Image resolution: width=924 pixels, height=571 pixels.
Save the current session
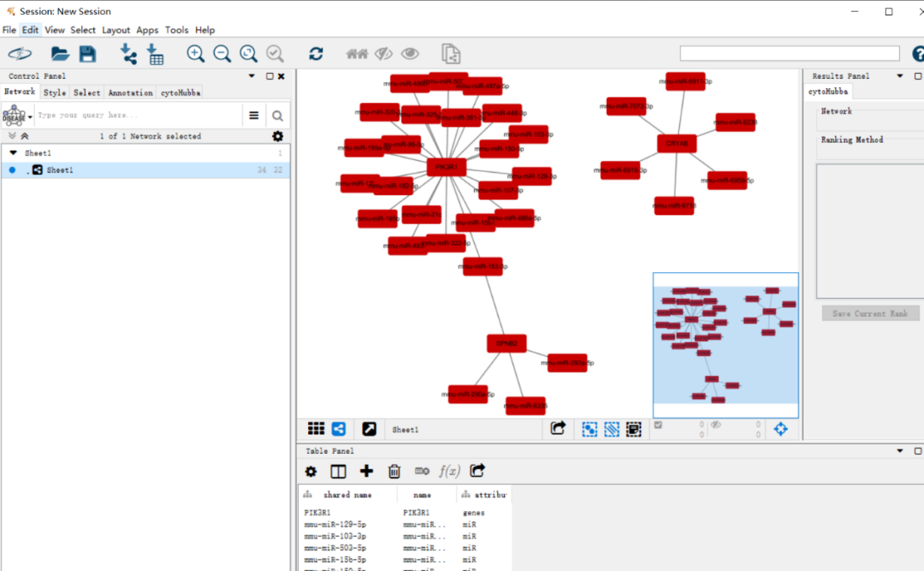(87, 53)
